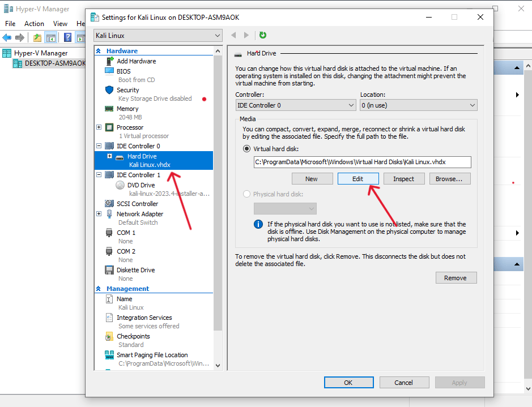Open the Controller dropdown IDE Controller 0
532x407 pixels.
point(296,105)
